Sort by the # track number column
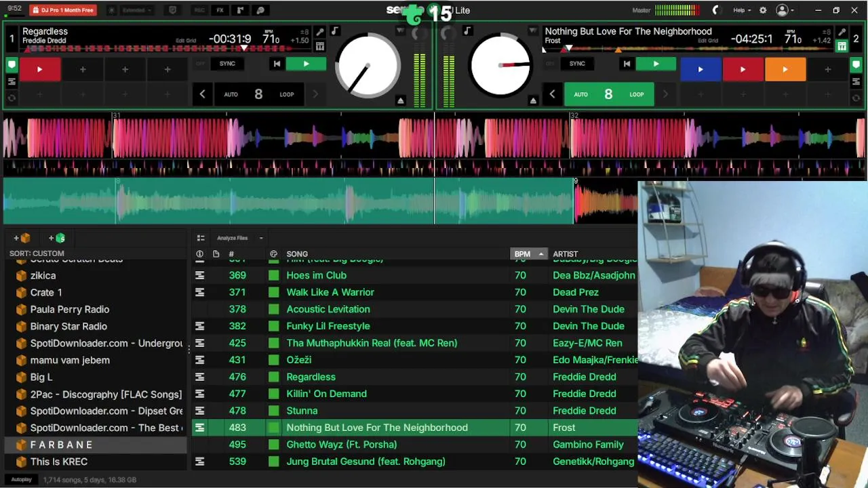This screenshot has width=868, height=488. click(231, 254)
